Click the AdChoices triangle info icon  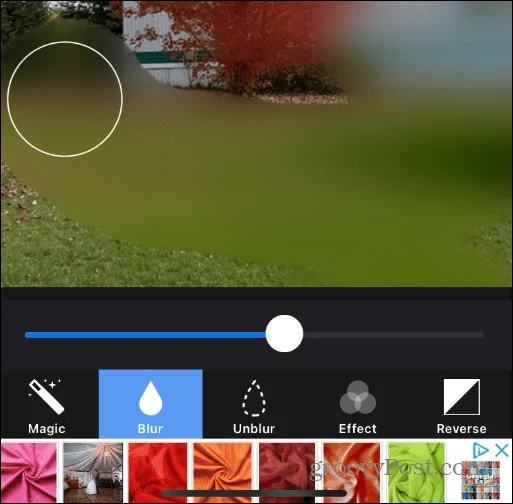tap(481, 450)
